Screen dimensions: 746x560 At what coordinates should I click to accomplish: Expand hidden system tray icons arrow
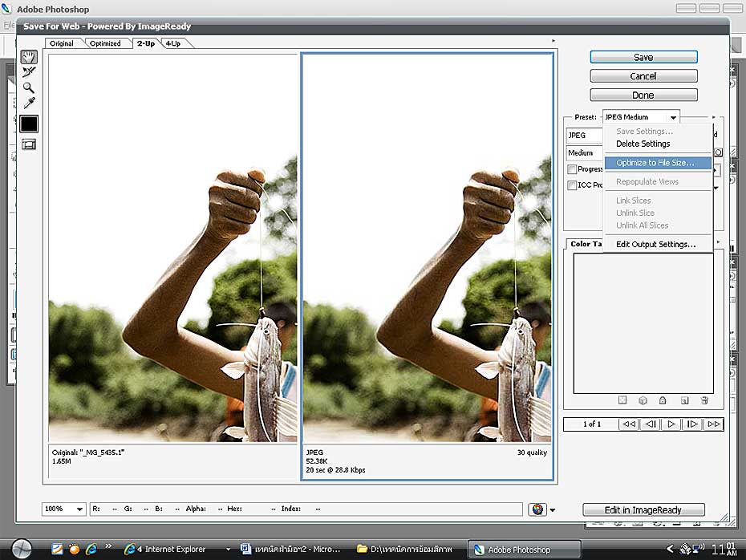click(x=670, y=549)
